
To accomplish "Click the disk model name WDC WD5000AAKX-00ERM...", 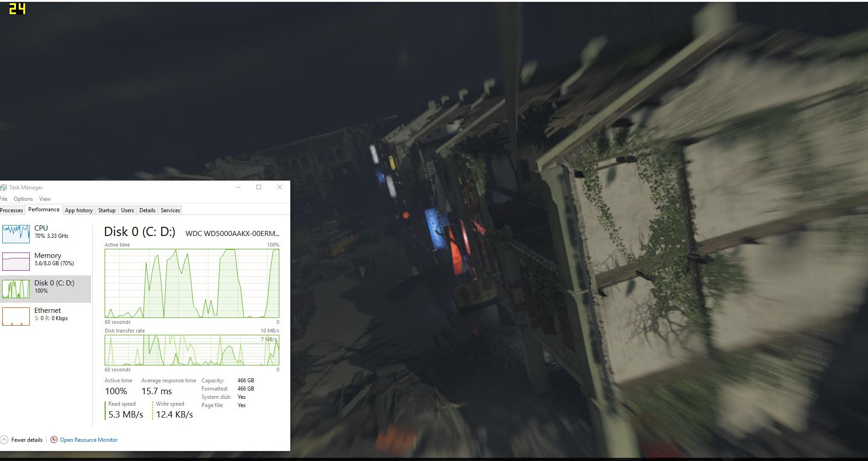I will click(232, 233).
